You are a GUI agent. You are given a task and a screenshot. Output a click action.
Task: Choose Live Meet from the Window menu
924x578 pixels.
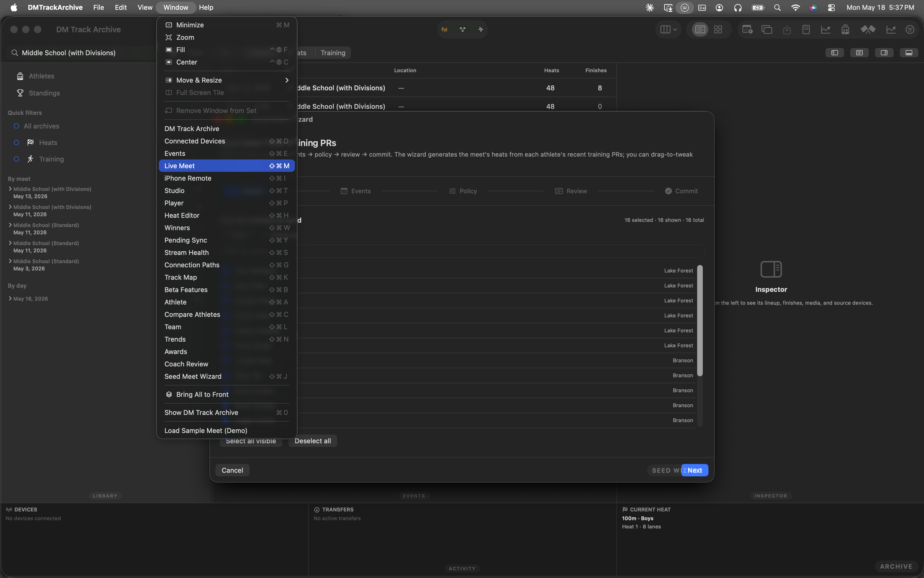point(227,166)
